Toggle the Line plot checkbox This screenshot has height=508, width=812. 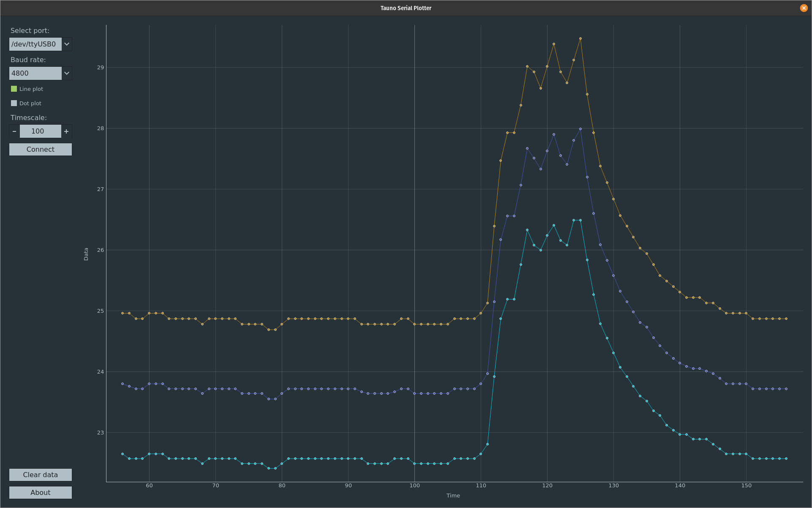coord(14,89)
